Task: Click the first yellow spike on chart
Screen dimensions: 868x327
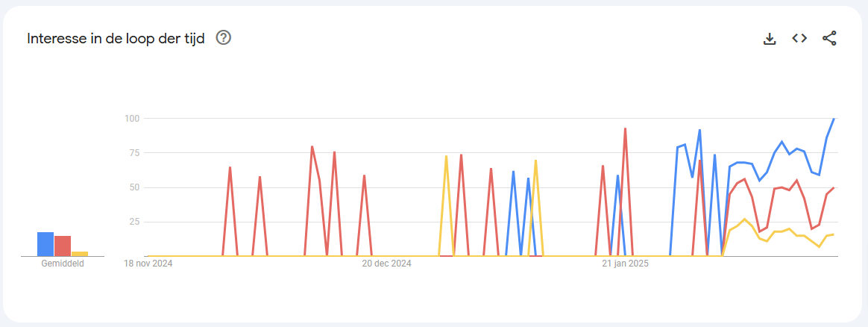Action: (446, 156)
